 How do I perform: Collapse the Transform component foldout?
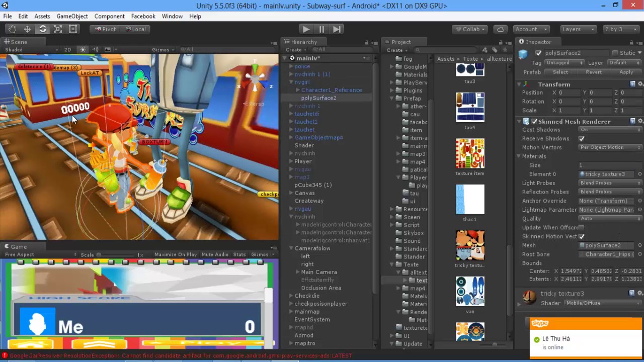point(519,84)
